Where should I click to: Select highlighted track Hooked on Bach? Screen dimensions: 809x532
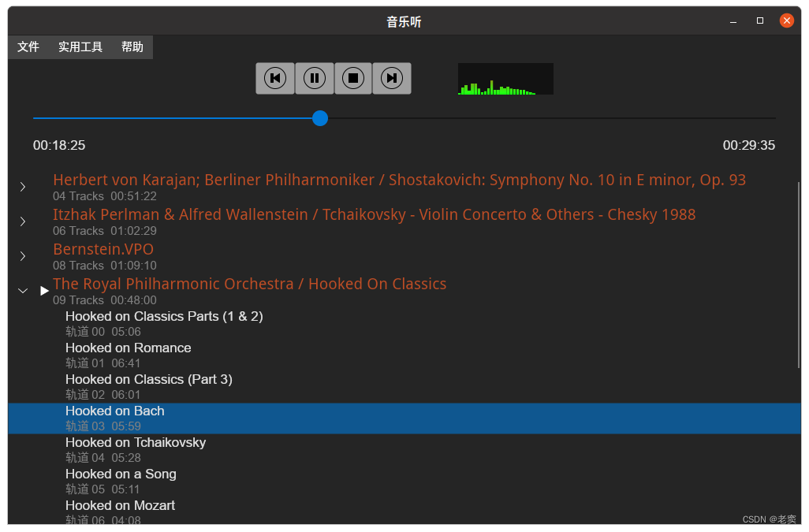click(404, 418)
